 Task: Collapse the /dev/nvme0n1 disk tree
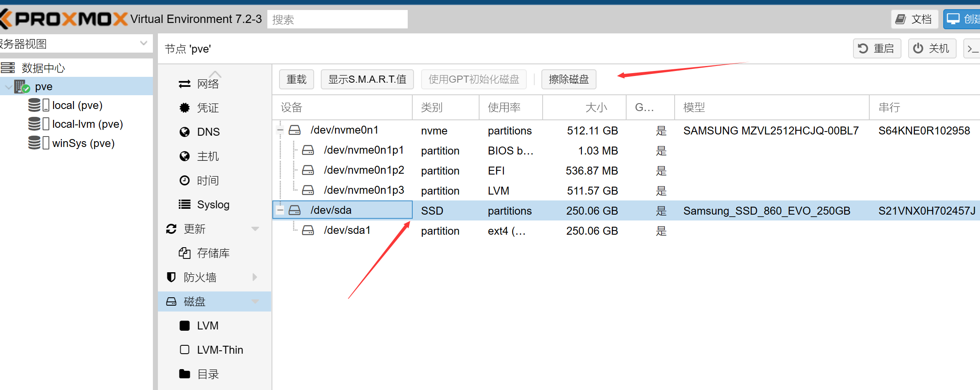[x=280, y=130]
